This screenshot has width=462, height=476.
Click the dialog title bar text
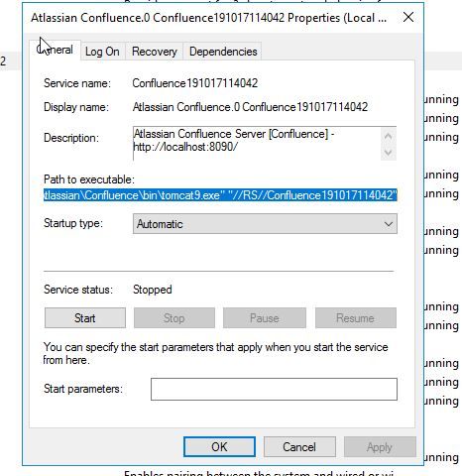tap(208, 18)
